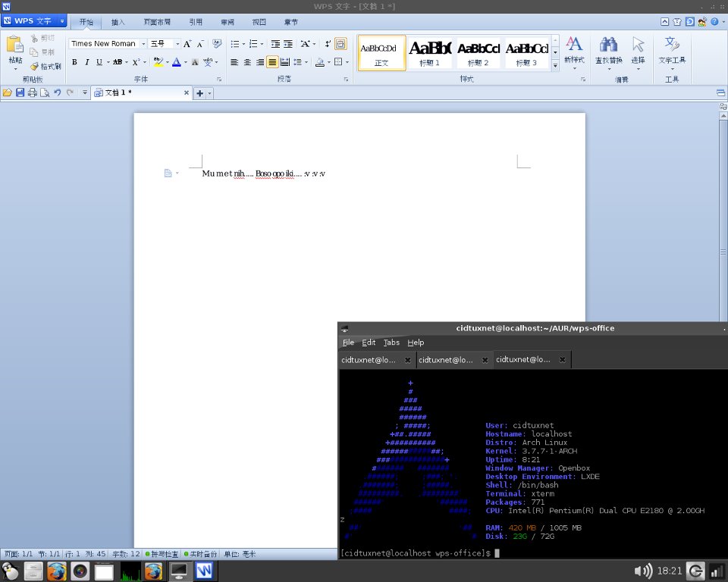The image size is (728, 582).
Task: Center align the paragraph
Action: 247,61
